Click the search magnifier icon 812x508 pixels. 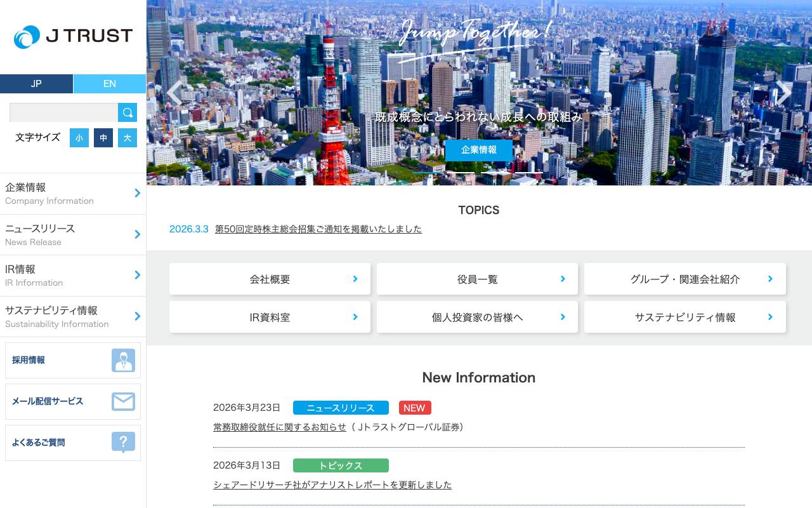tap(127, 112)
